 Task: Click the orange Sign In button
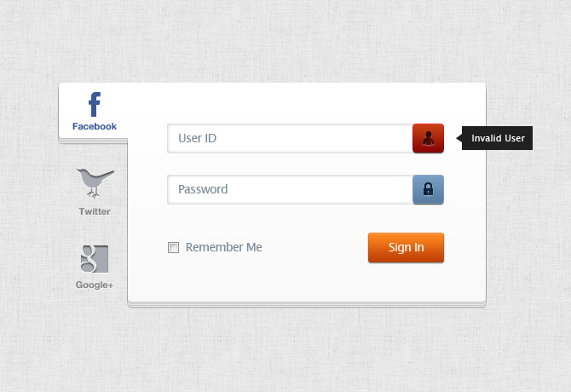[406, 247]
